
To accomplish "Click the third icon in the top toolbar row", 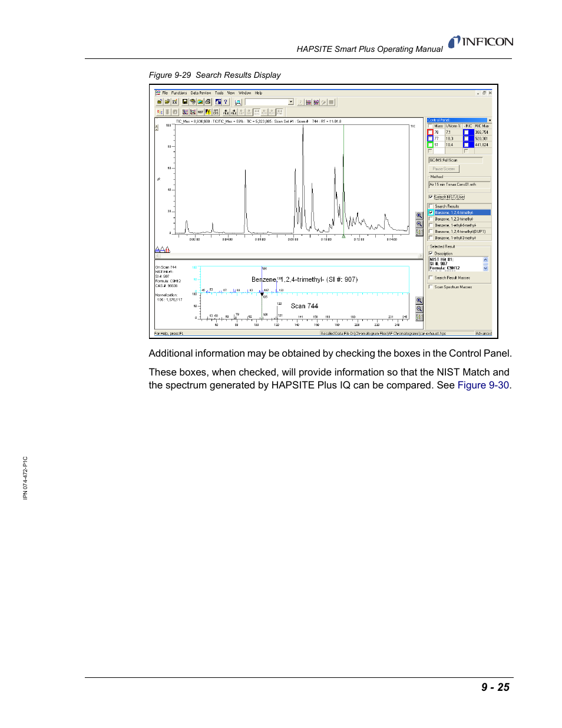I will [x=175, y=101].
